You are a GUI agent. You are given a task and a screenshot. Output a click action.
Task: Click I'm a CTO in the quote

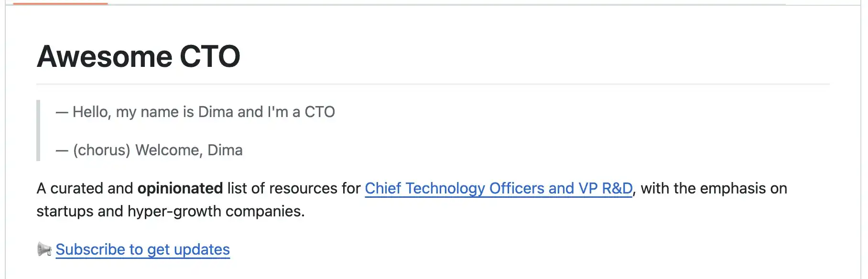tap(301, 112)
